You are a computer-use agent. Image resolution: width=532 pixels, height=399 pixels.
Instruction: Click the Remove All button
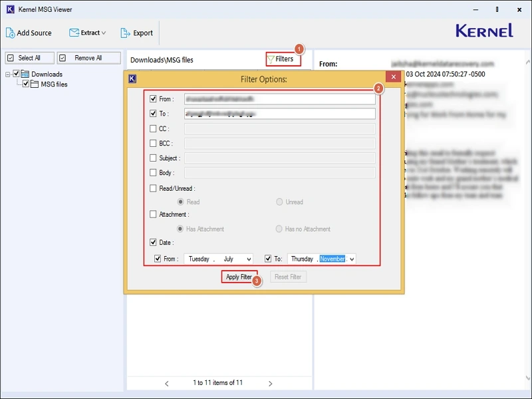tap(88, 58)
